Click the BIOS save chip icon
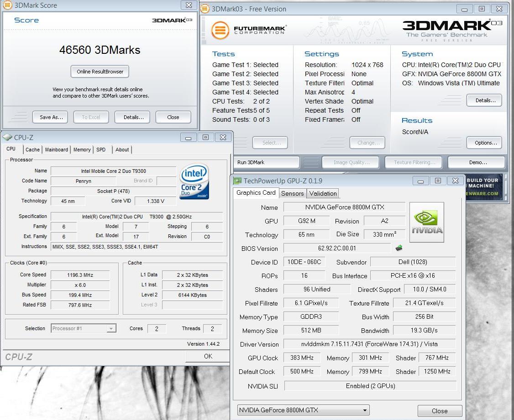Viewport: 514px width, 420px height. click(x=399, y=248)
